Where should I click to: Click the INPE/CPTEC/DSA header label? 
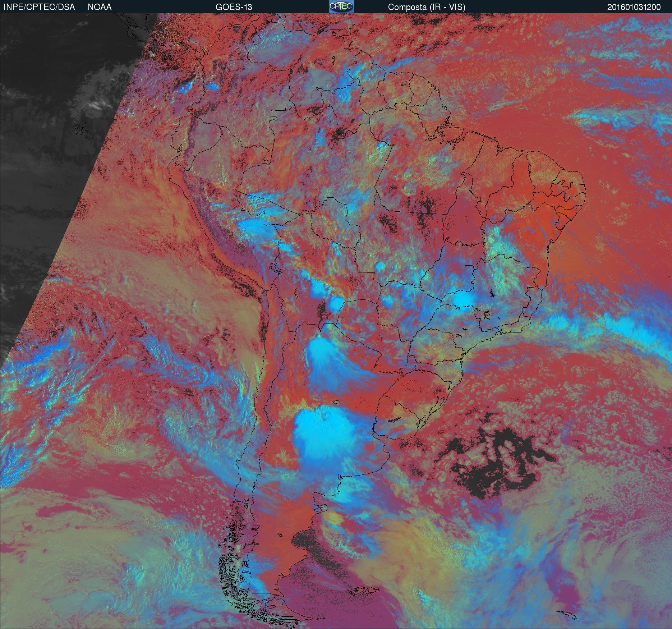click(x=39, y=7)
